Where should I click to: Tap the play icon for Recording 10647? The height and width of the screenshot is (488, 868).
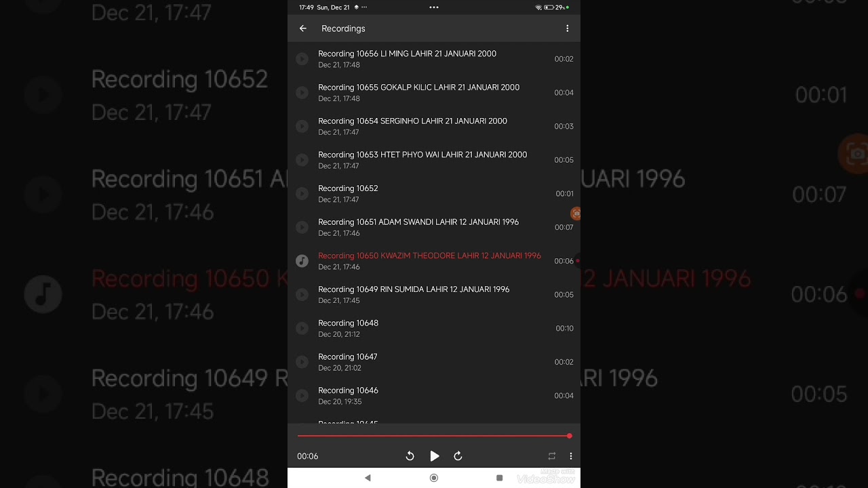click(302, 362)
